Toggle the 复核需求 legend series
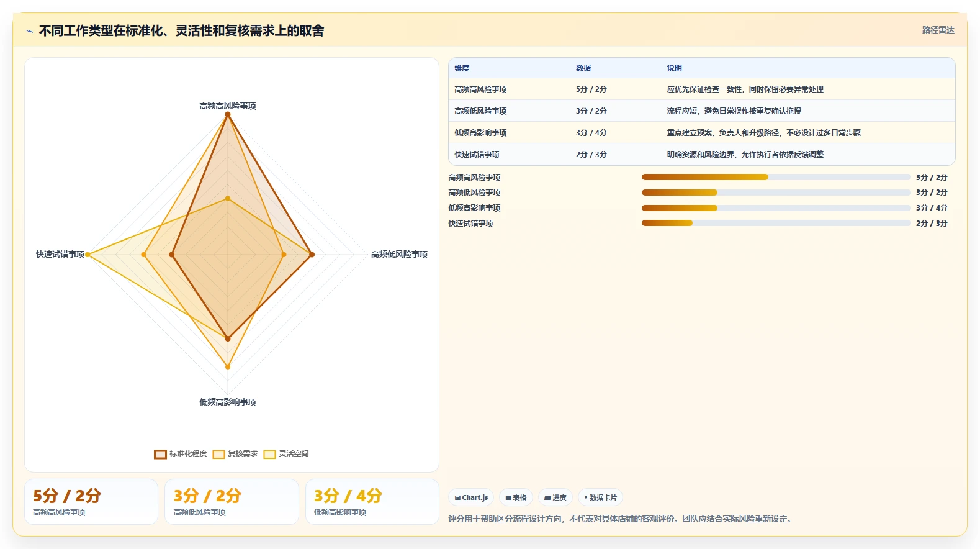The height and width of the screenshot is (549, 980). tap(235, 454)
